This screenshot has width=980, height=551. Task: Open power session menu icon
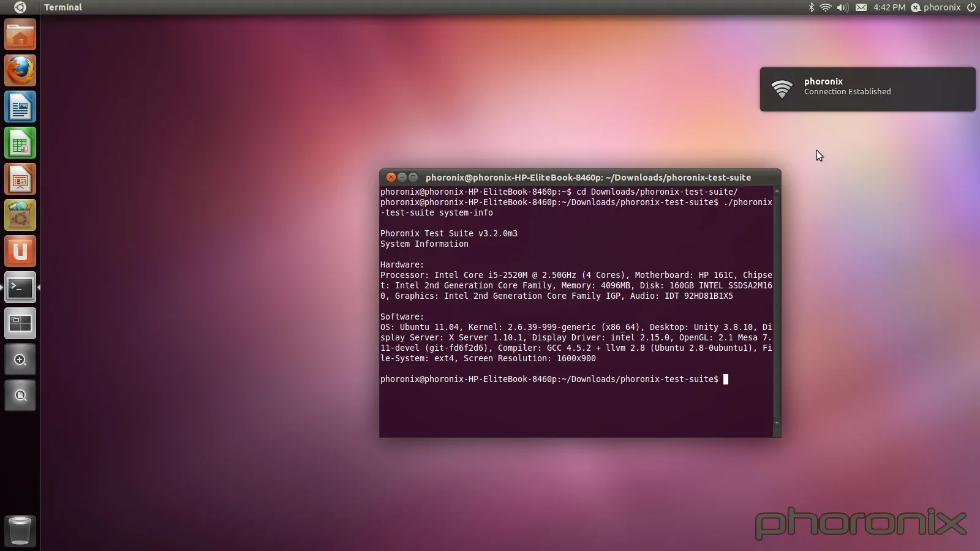pos(971,7)
